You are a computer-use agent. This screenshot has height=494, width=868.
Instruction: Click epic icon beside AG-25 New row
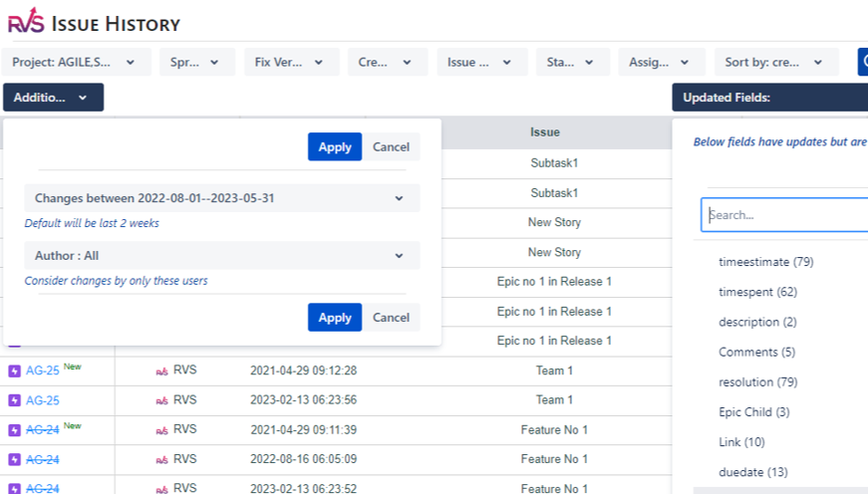coord(14,370)
